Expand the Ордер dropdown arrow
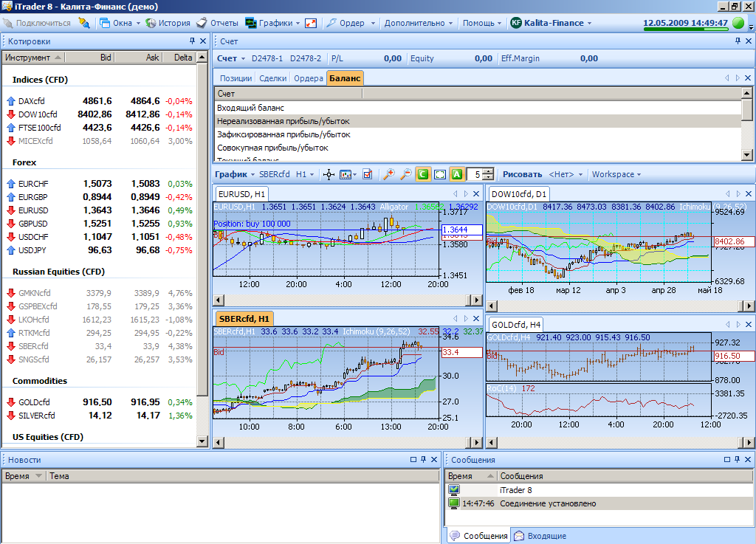756x544 pixels. click(x=373, y=23)
